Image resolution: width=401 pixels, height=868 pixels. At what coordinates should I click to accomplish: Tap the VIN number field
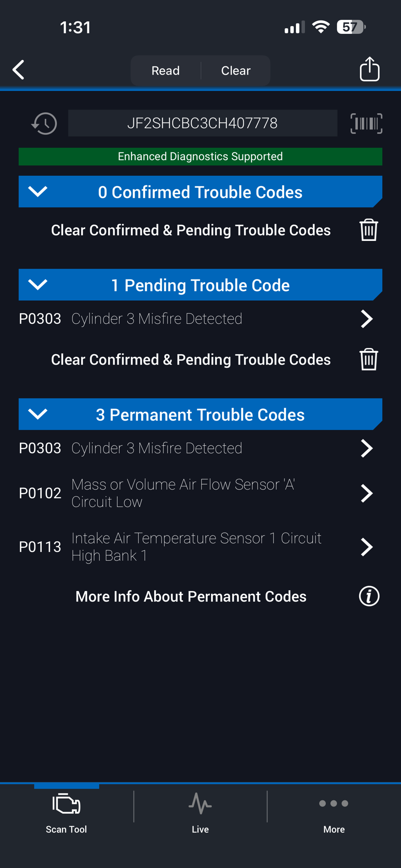point(202,123)
